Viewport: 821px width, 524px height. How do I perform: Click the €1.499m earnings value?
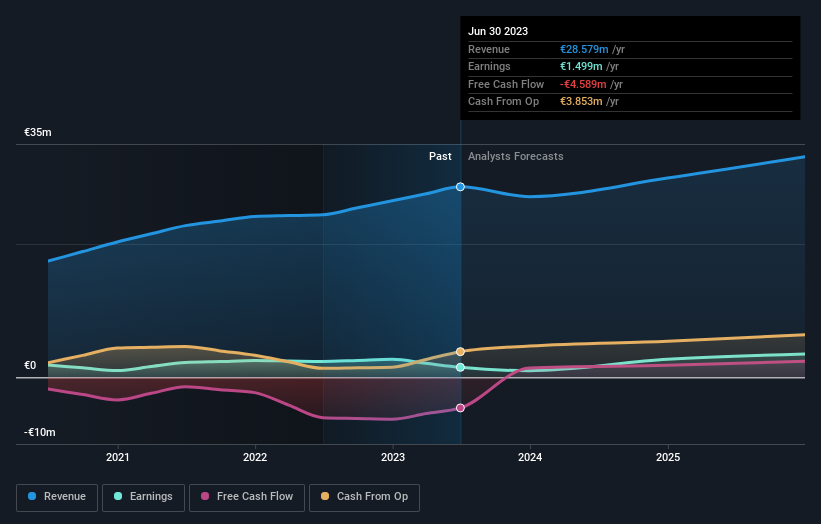581,66
